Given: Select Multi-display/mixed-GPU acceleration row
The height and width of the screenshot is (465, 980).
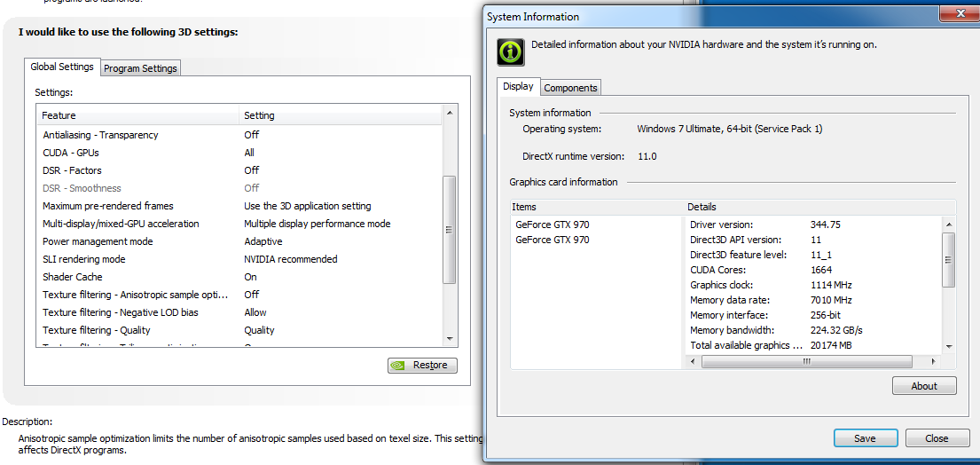Looking at the screenshot, I should coord(239,223).
